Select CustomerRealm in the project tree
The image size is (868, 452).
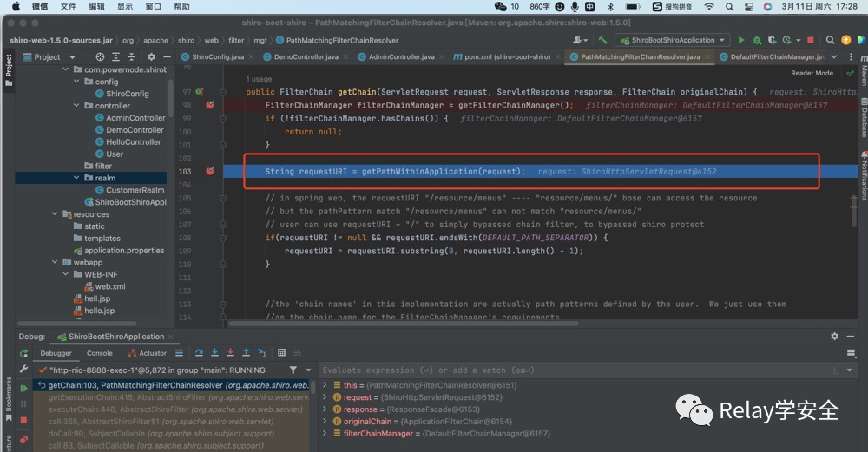tap(129, 190)
